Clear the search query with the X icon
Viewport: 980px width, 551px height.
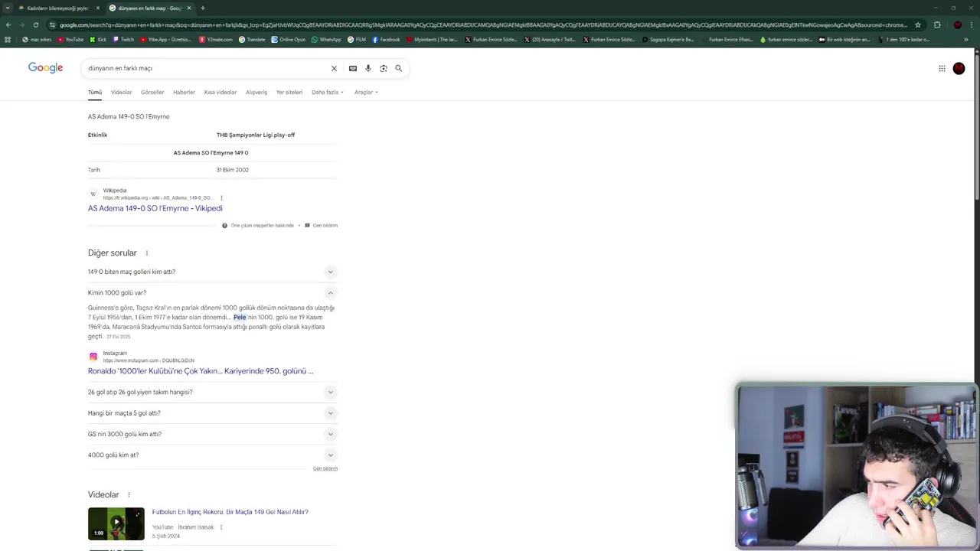[334, 68]
